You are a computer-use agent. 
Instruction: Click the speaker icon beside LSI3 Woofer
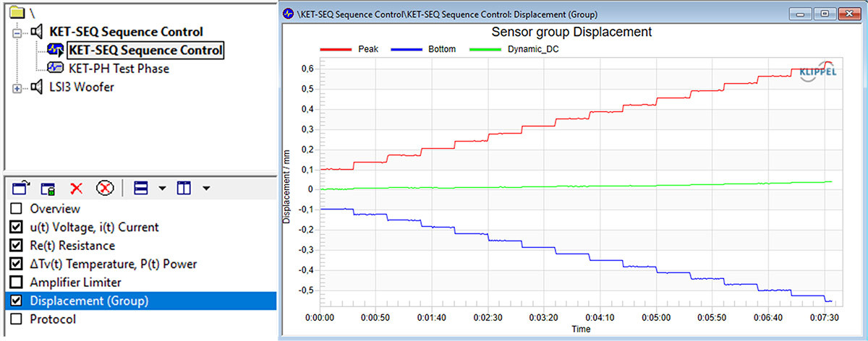36,87
